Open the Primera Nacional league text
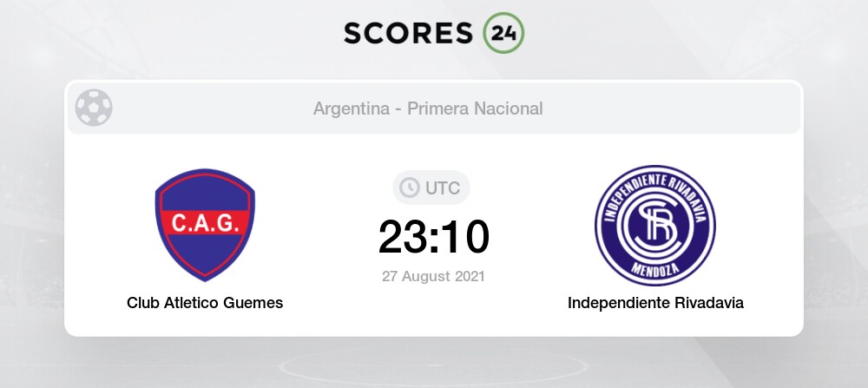The width and height of the screenshot is (868, 388). [475, 109]
